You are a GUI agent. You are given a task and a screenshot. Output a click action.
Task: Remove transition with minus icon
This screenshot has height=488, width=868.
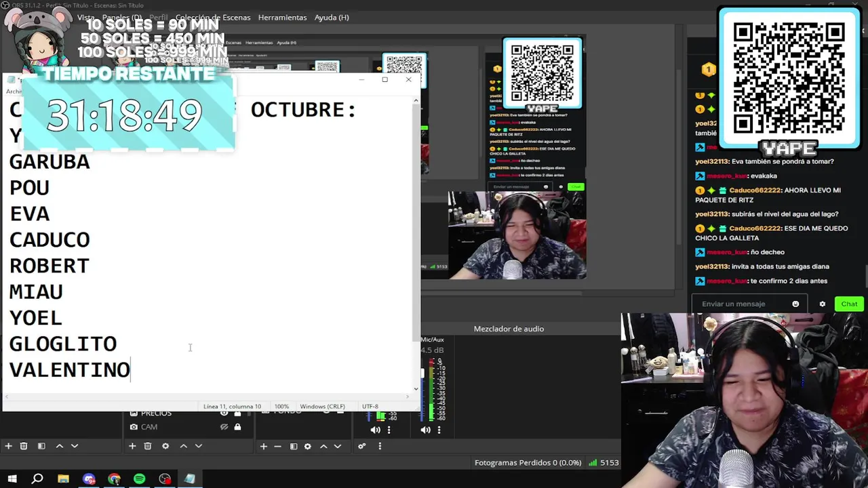click(x=277, y=446)
